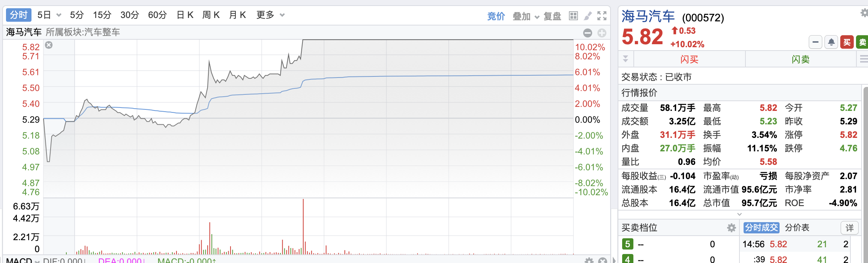The height and width of the screenshot is (263, 868).
Task: Click the ROE value -4.90%
Action: [843, 203]
